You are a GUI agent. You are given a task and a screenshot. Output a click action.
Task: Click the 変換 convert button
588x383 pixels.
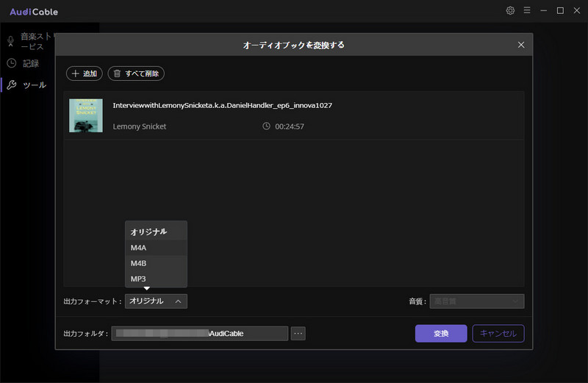441,334
